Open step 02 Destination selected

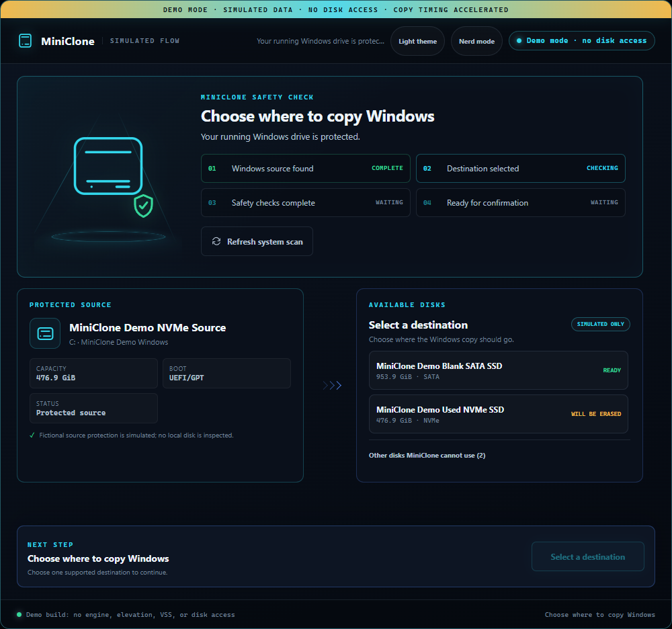521,169
